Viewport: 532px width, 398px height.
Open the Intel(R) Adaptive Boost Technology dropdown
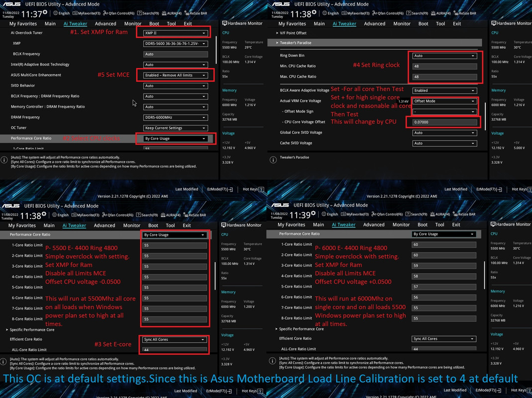coord(176,65)
